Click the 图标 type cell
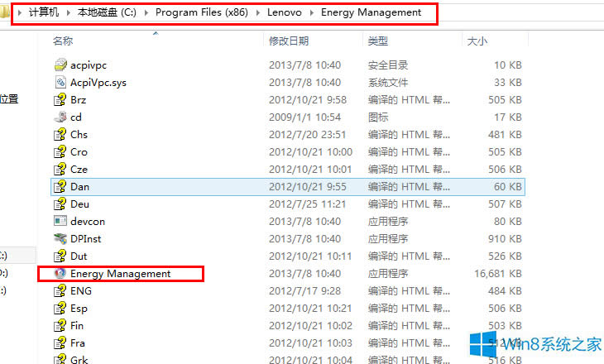Screen dimensions: 604x364 pyautogui.click(x=378, y=117)
